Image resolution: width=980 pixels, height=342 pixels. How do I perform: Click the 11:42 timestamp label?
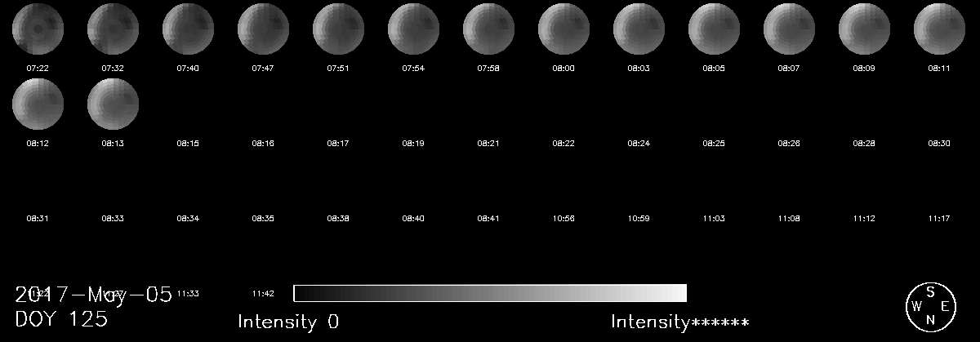point(263,293)
